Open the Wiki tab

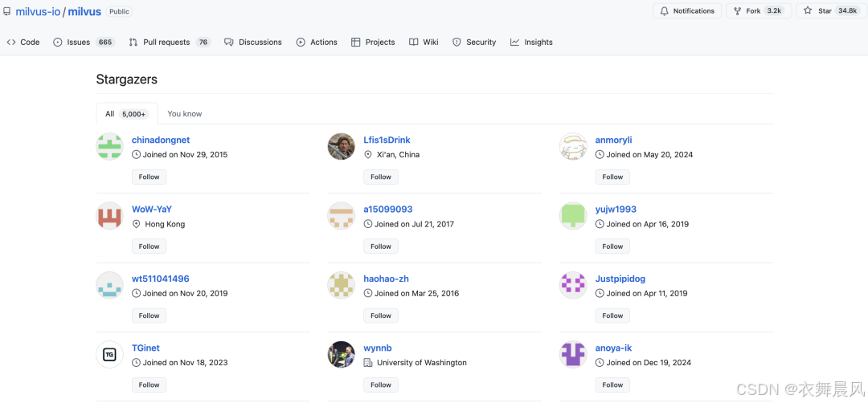click(x=424, y=42)
